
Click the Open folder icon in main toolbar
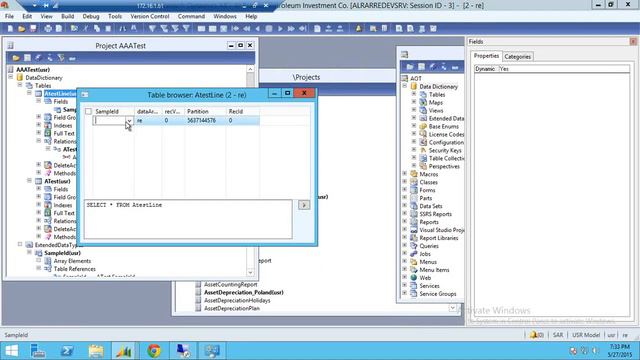pyautogui.click(x=22, y=29)
